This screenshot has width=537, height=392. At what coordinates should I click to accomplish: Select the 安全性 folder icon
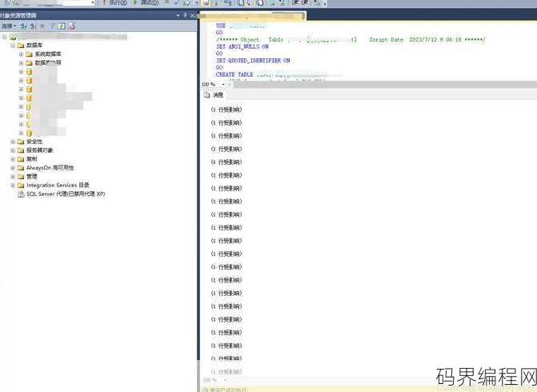[21, 142]
